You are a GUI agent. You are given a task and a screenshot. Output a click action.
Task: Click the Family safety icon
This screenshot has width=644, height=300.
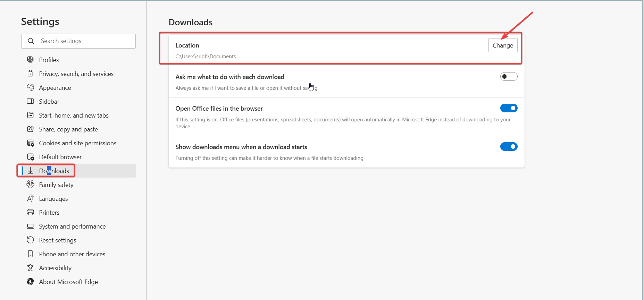[x=31, y=185]
